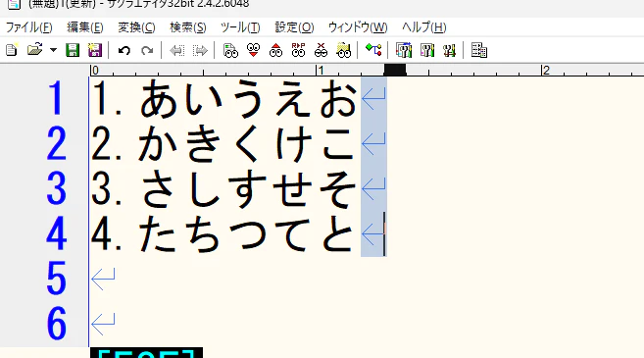This screenshot has height=358, width=644.
Task: Click the highlighted newline mark after さしすせそ
Action: (x=373, y=189)
